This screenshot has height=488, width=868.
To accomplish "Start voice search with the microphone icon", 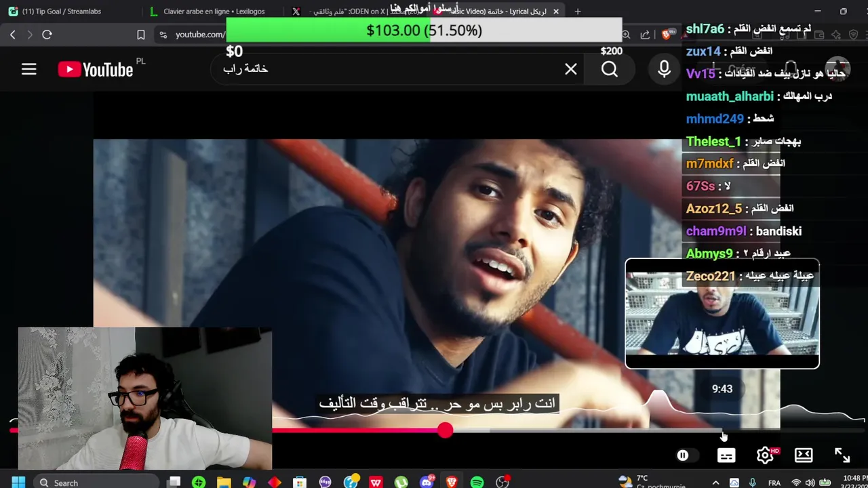I will [x=664, y=69].
